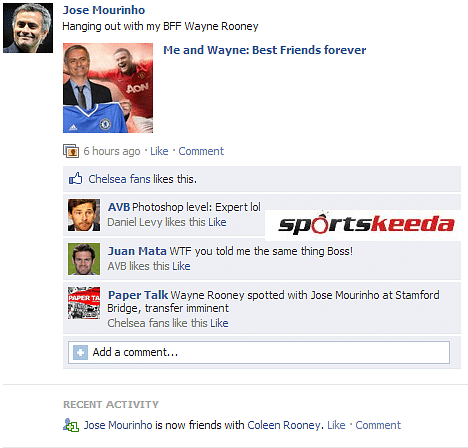The width and height of the screenshot is (468, 448).
Task: Open AVB's commenter avatar
Action: [84, 215]
